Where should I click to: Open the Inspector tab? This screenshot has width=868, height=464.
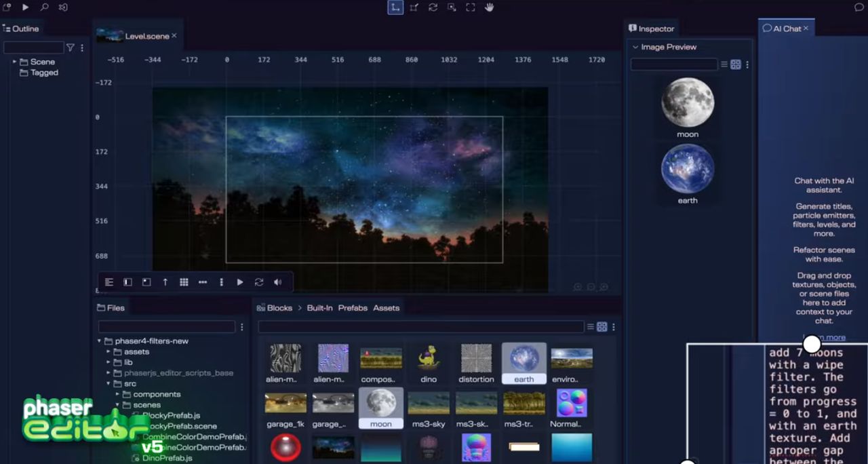pos(652,28)
